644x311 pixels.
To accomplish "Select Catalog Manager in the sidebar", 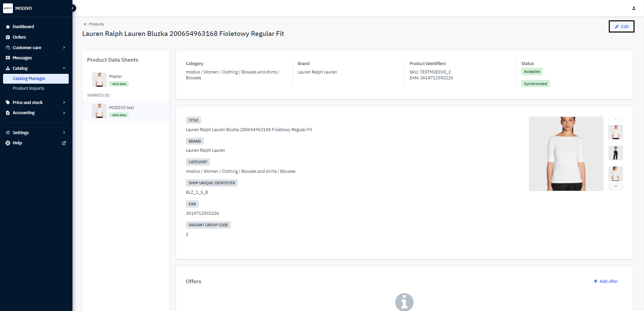I will [36, 79].
